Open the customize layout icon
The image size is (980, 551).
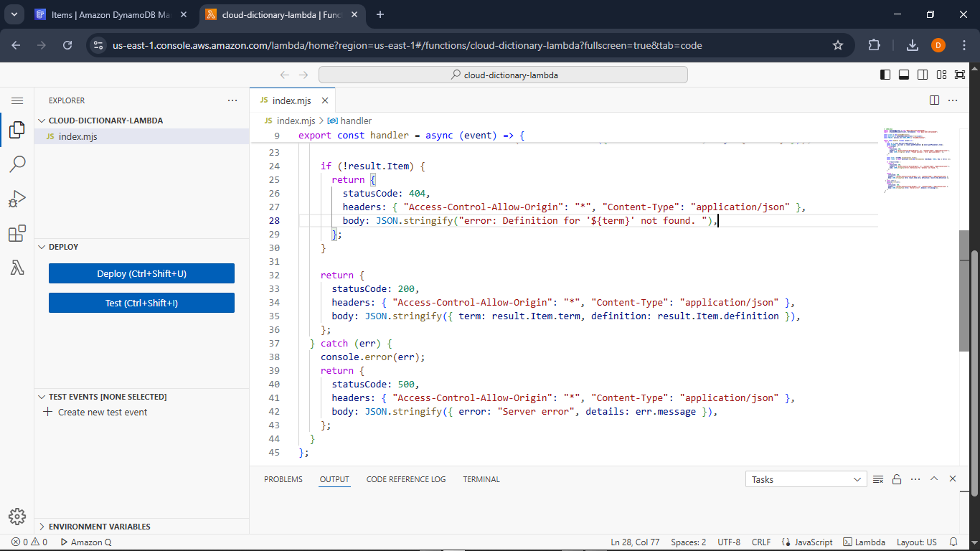point(941,74)
